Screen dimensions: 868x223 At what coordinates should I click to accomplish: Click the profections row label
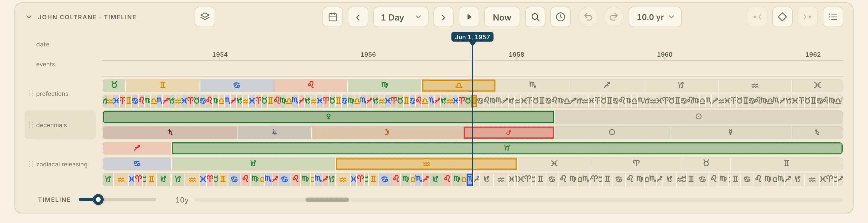tap(52, 94)
